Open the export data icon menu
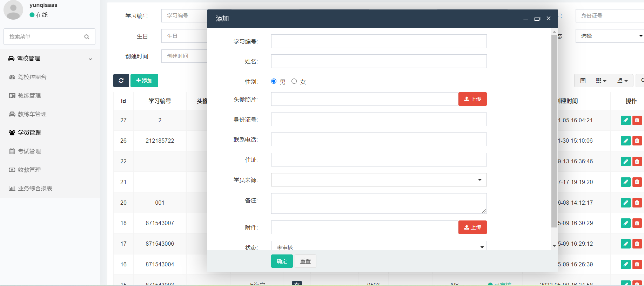The width and height of the screenshot is (644, 286). coord(622,81)
